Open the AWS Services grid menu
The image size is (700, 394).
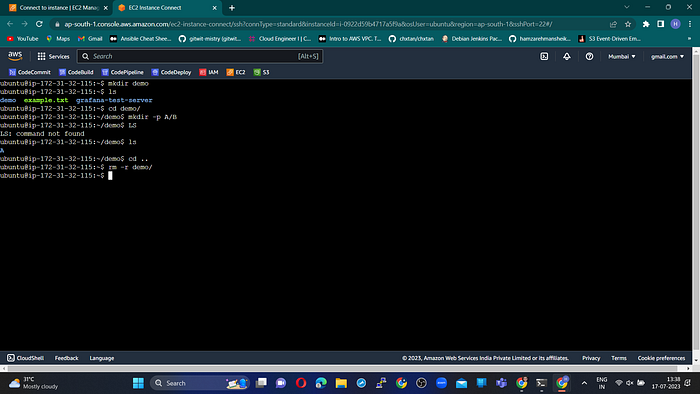pyautogui.click(x=54, y=56)
